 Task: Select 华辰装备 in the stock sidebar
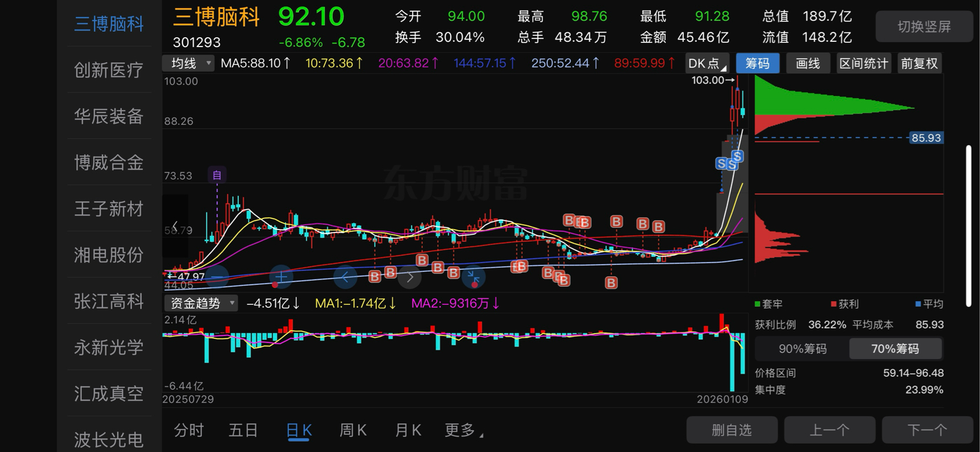109,116
